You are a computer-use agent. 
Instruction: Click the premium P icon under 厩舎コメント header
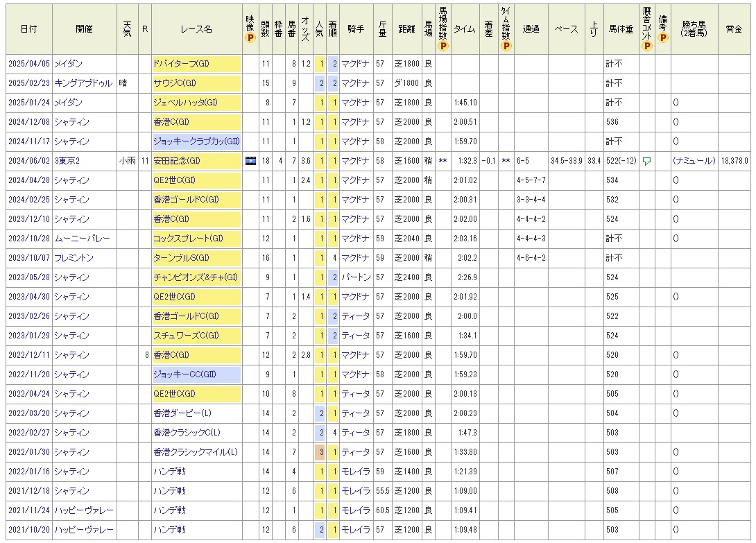647,46
